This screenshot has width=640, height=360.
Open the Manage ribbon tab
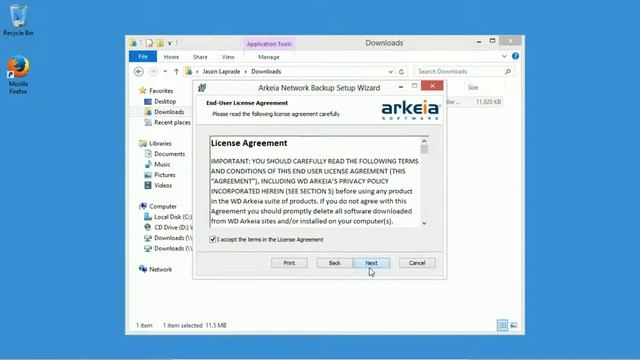coord(269,57)
